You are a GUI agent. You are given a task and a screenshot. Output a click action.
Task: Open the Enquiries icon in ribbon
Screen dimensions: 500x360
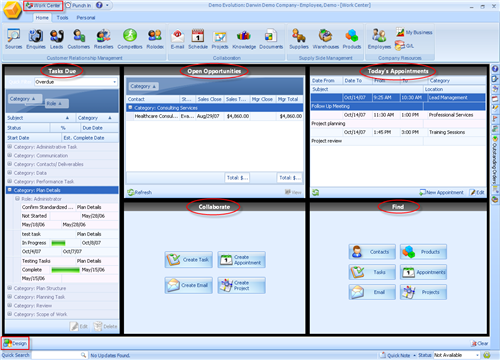coord(36,39)
